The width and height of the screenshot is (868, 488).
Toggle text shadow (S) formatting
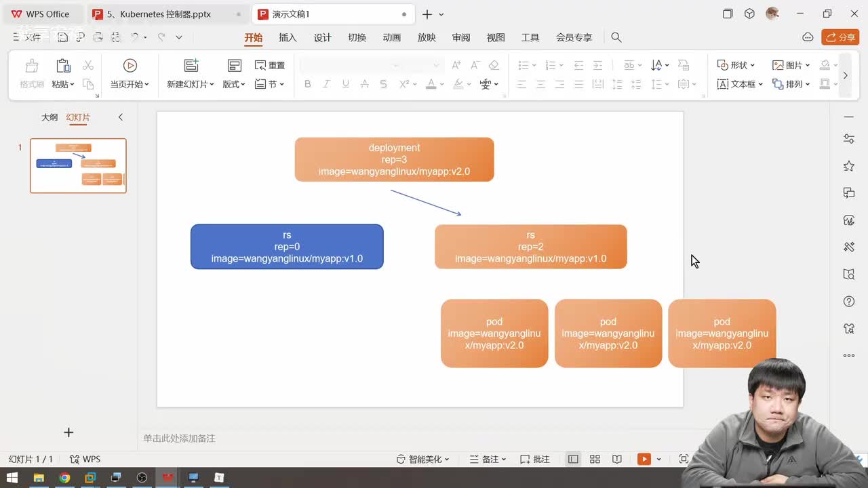coord(383,84)
